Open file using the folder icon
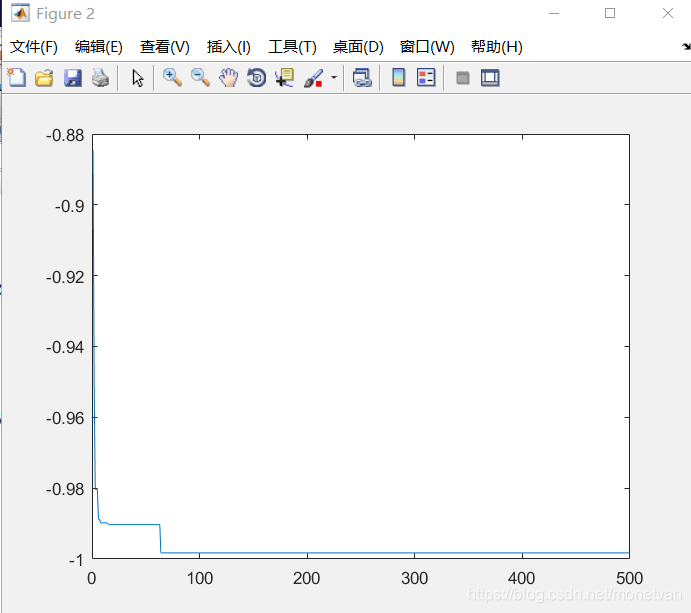691x613 pixels. tap(45, 78)
